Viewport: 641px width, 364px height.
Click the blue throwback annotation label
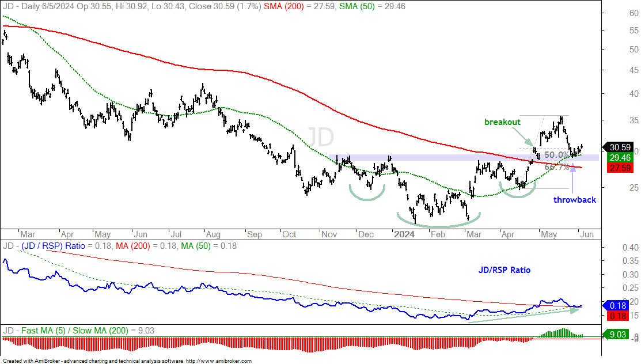click(574, 200)
